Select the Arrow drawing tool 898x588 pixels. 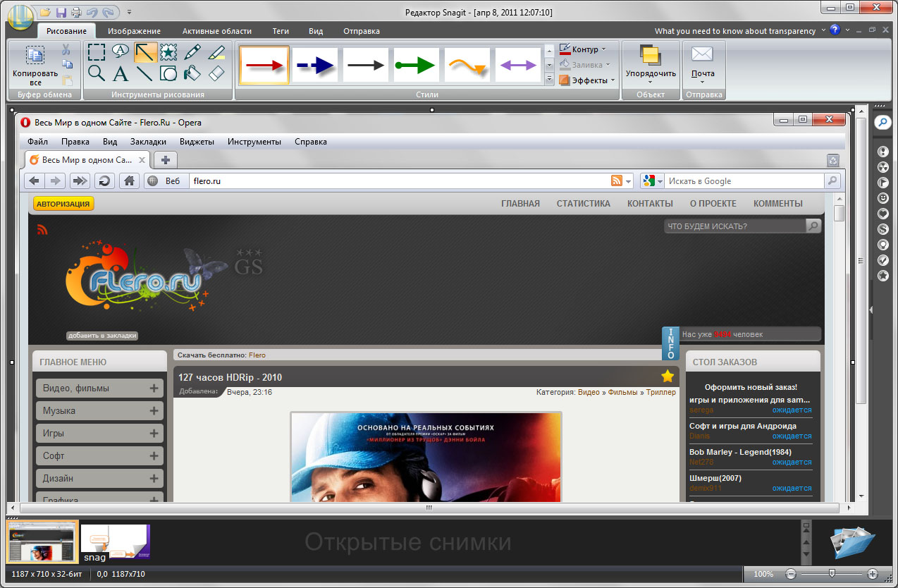(x=144, y=52)
